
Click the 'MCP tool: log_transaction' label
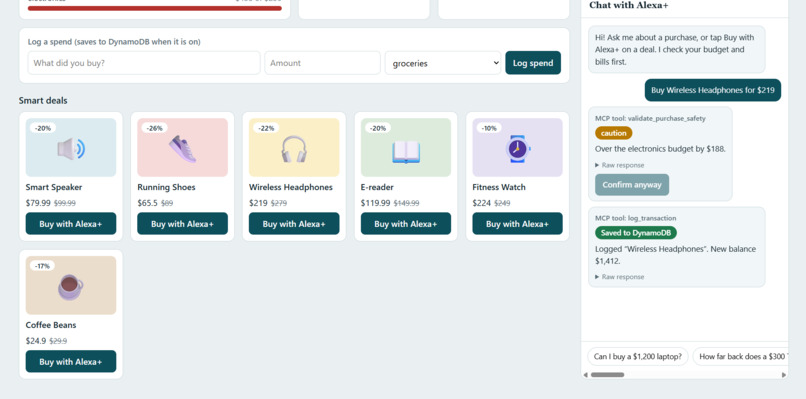(636, 218)
